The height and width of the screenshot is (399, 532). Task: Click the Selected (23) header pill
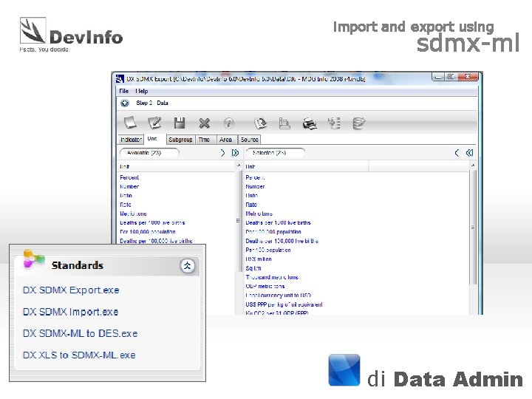[x=275, y=153]
